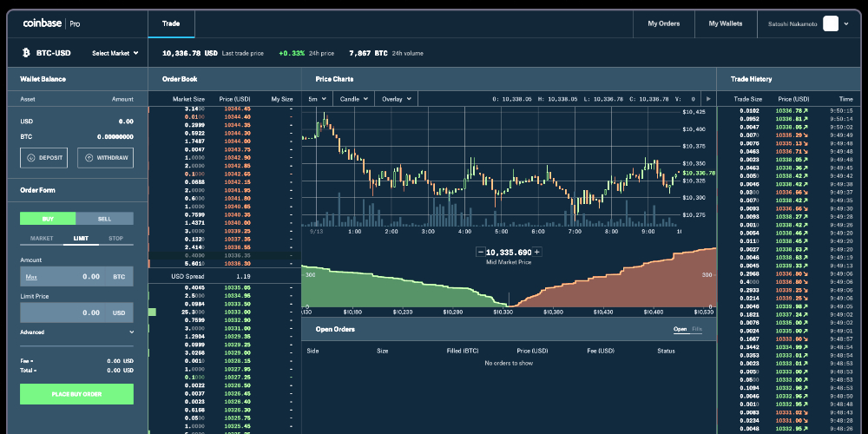868x434 pixels.
Task: Click the Market Size column header
Action: point(188,99)
